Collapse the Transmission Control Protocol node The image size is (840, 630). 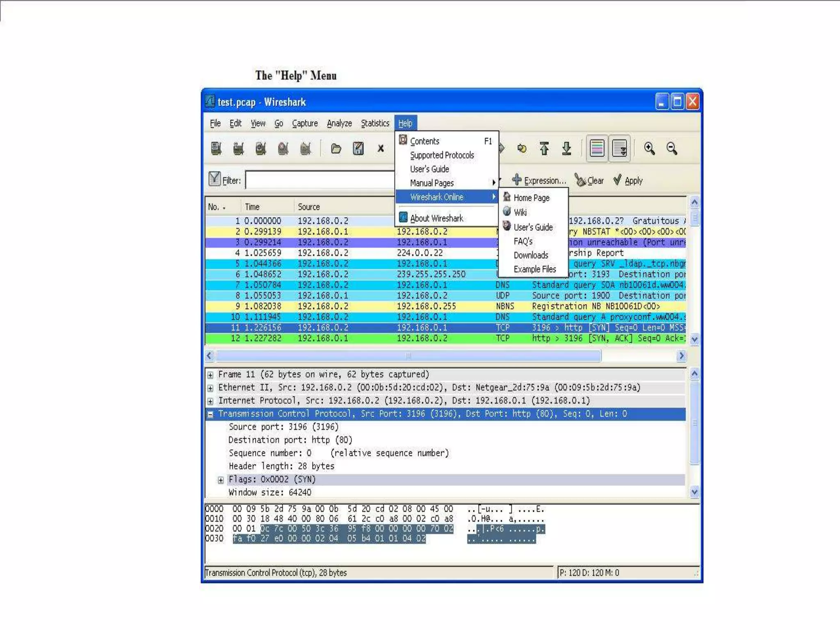[210, 414]
